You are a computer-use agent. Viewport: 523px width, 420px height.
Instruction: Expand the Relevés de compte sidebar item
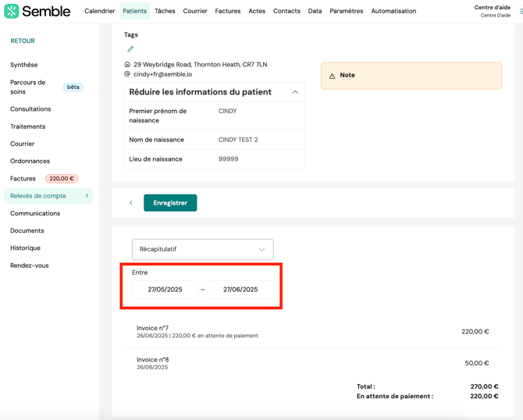(87, 196)
